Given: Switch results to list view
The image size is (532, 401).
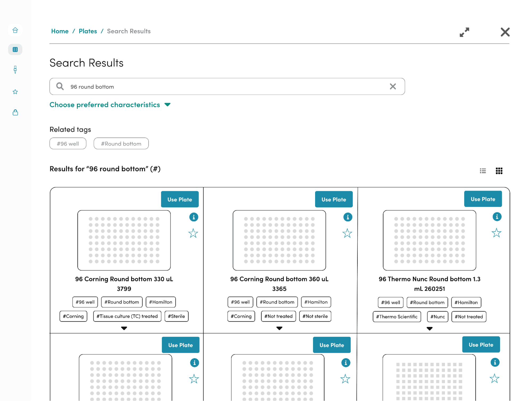Looking at the screenshot, I should click(483, 171).
